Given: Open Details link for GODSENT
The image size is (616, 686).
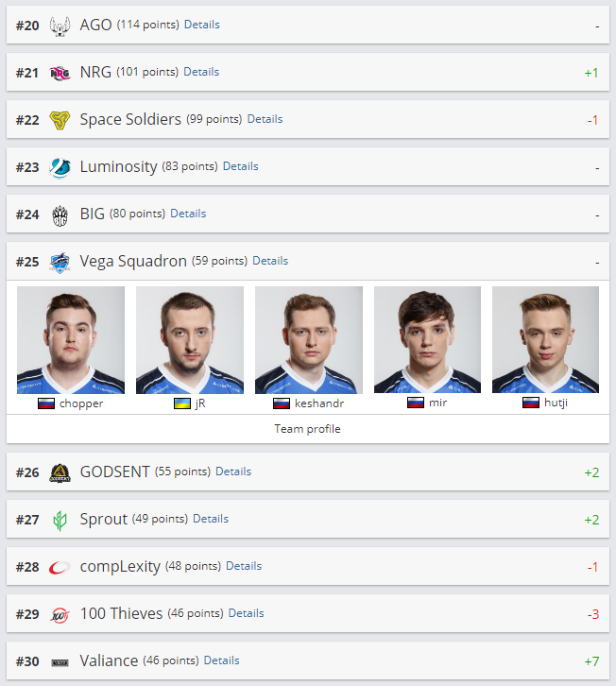Looking at the screenshot, I should [x=233, y=472].
